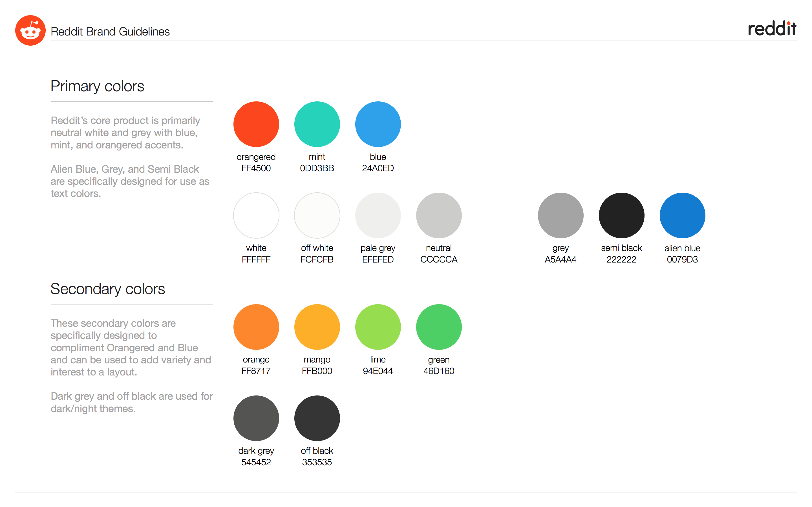
Task: Click the reddit wordmark logo
Action: [x=772, y=29]
